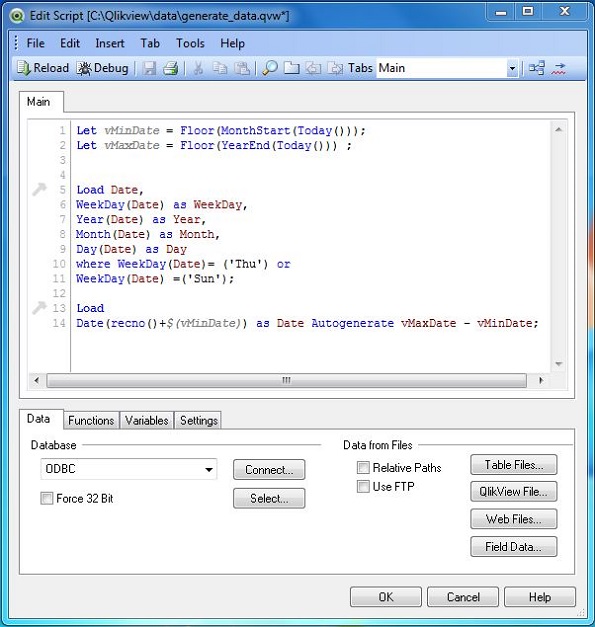The width and height of the screenshot is (595, 627).
Task: Click the Save floppy disk icon
Action: (x=150, y=68)
